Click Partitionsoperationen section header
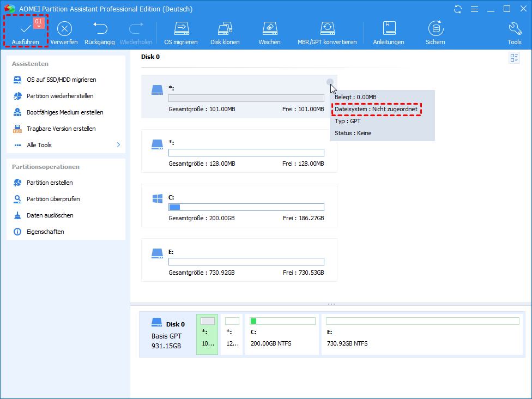Image resolution: width=532 pixels, height=399 pixels. click(46, 167)
